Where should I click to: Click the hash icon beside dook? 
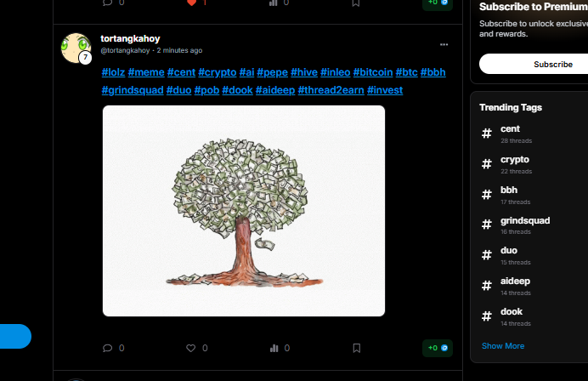pos(486,316)
